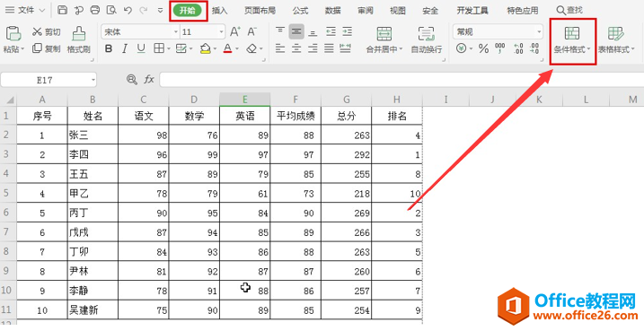The height and width of the screenshot is (331, 644).
Task: Click the distributed alignment icon
Action: [x=346, y=48]
